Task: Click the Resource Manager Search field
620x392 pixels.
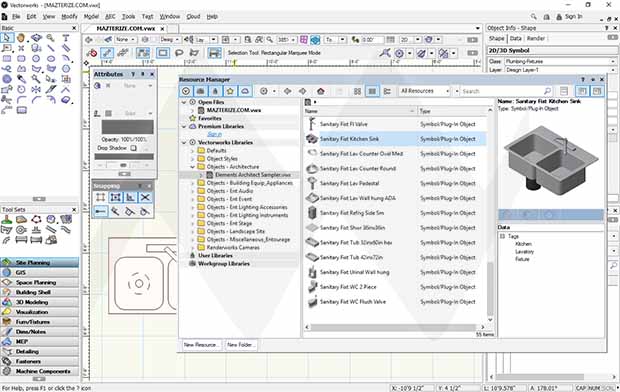Action: (x=506, y=91)
